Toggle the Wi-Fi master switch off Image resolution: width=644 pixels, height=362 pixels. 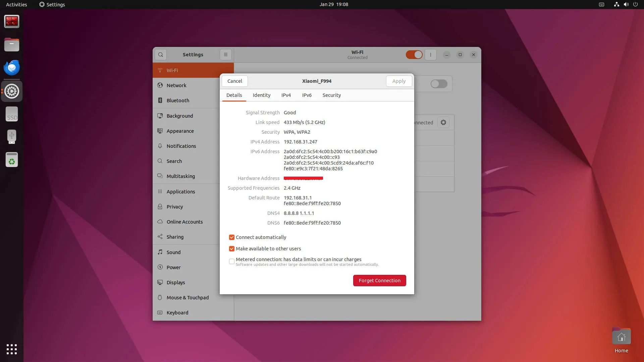[414, 55]
